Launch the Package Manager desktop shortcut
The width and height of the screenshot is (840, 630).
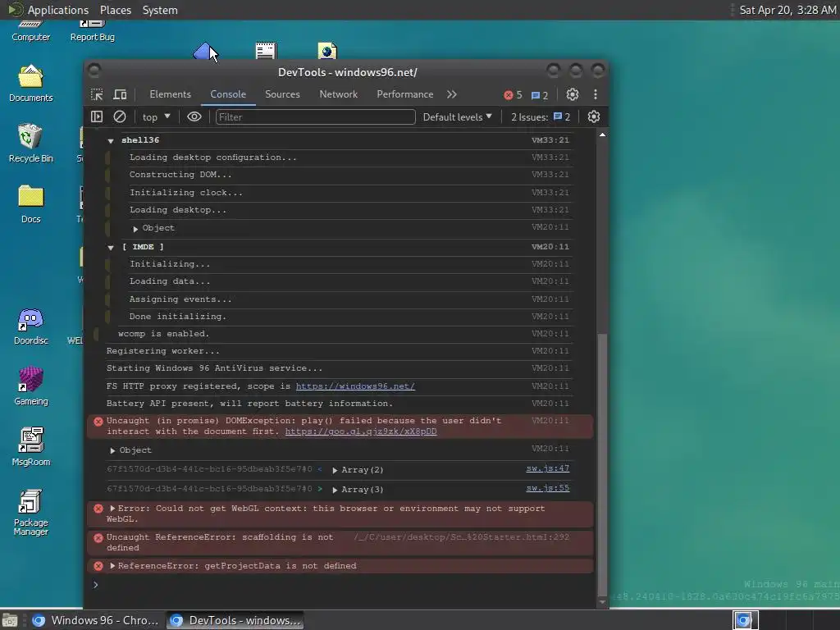[30, 513]
